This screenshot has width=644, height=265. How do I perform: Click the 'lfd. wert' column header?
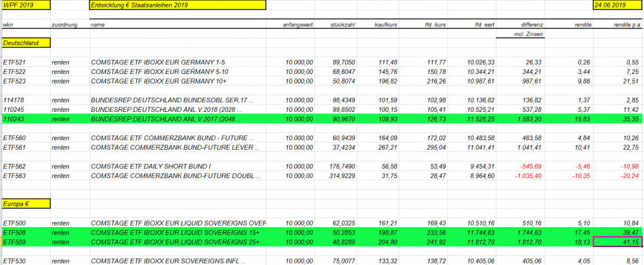[484, 24]
